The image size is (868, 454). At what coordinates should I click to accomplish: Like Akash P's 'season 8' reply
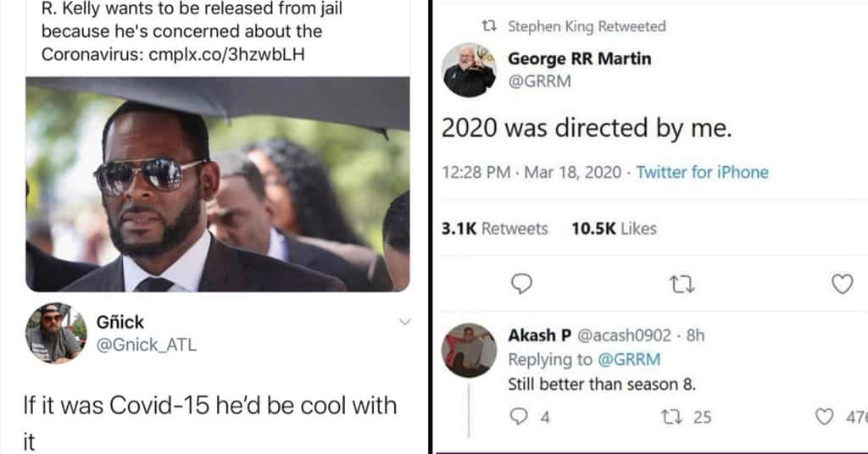(x=824, y=417)
